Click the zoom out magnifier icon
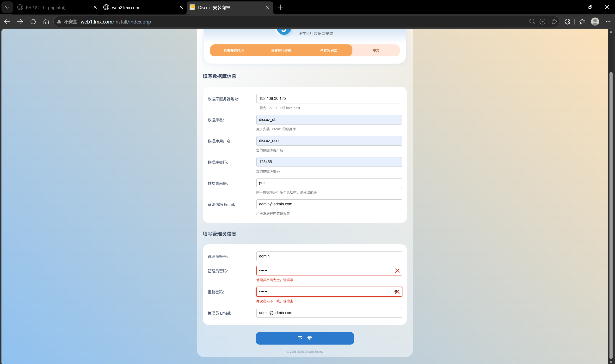The width and height of the screenshot is (615, 364). coord(532,22)
